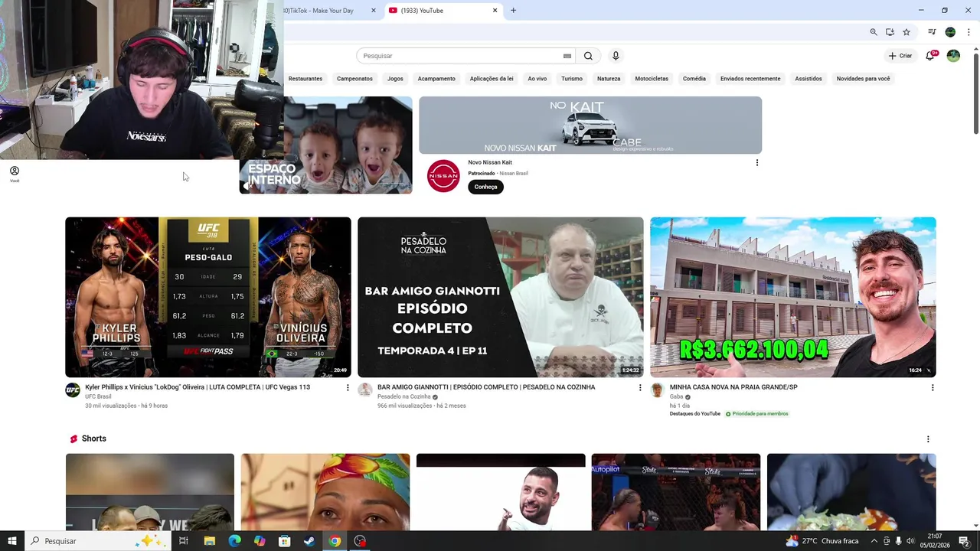Open the Você sidebar icon
The height and width of the screenshot is (551, 980).
15,174
